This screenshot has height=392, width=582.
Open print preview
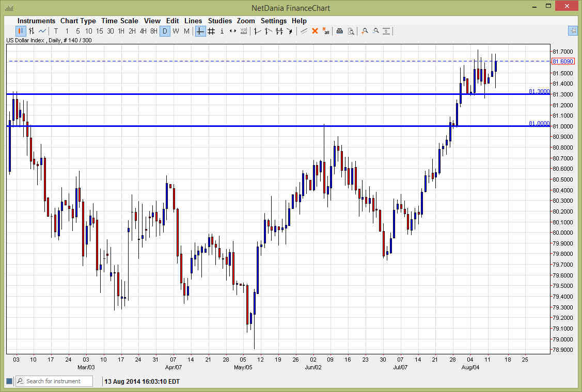[x=351, y=31]
